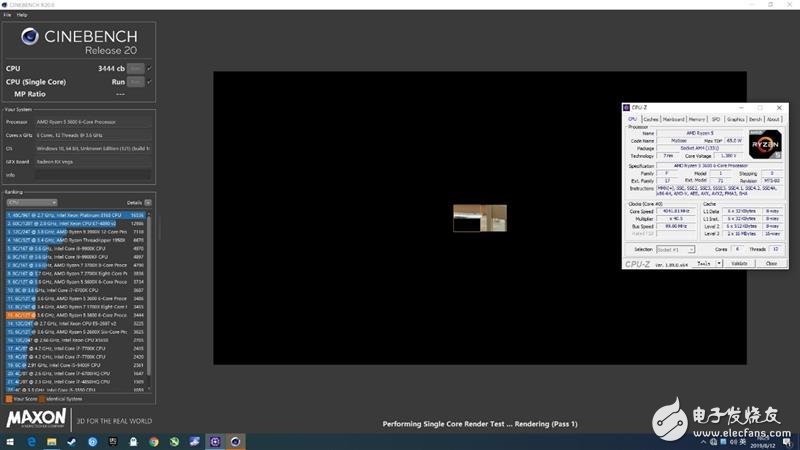Viewport: 800px width, 450px height.
Task: Click the CPU (Single Core) run button
Action: pyautogui.click(x=135, y=82)
